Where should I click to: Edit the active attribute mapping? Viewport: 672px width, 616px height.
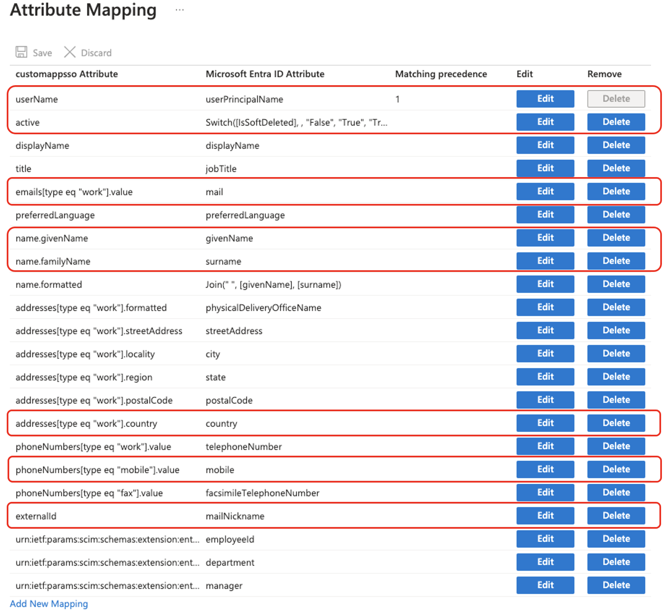click(x=545, y=122)
